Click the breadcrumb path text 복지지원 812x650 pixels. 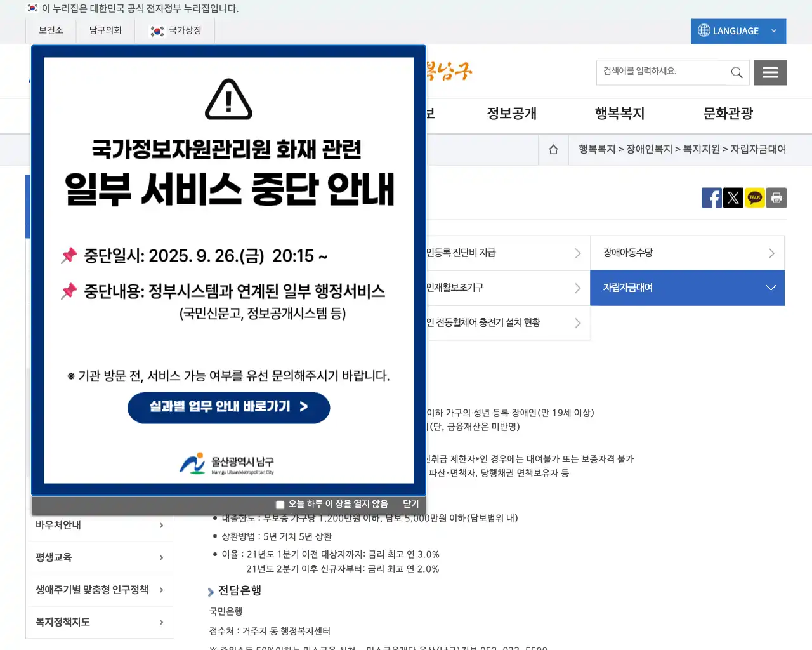(x=702, y=149)
